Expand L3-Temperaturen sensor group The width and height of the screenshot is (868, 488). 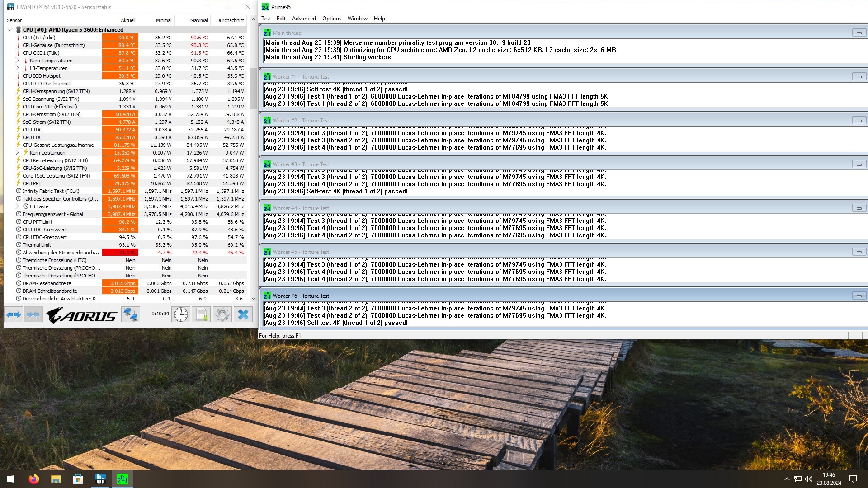coord(17,68)
